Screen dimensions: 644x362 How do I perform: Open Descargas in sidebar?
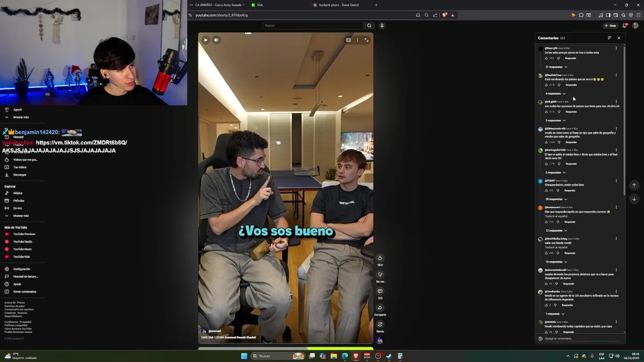(x=20, y=175)
